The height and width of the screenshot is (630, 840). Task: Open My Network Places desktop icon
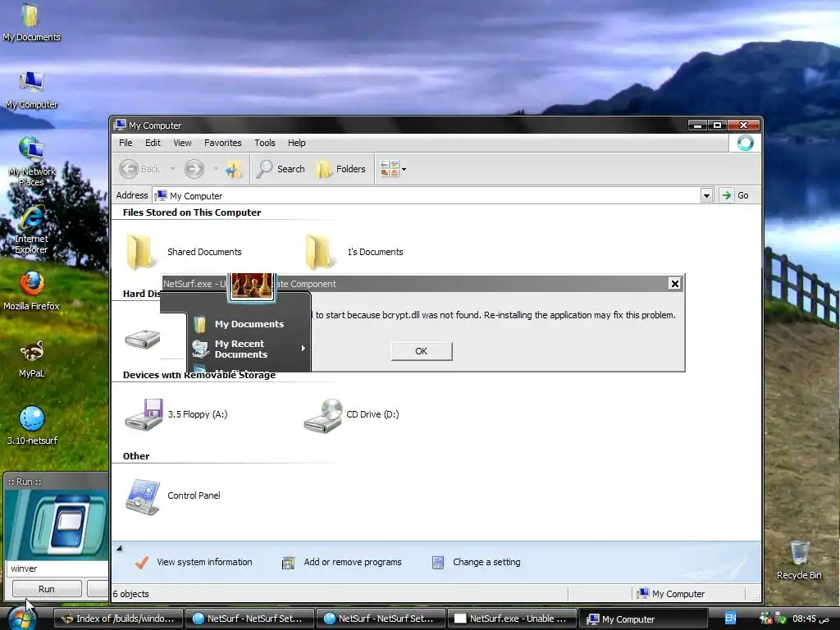(x=31, y=161)
